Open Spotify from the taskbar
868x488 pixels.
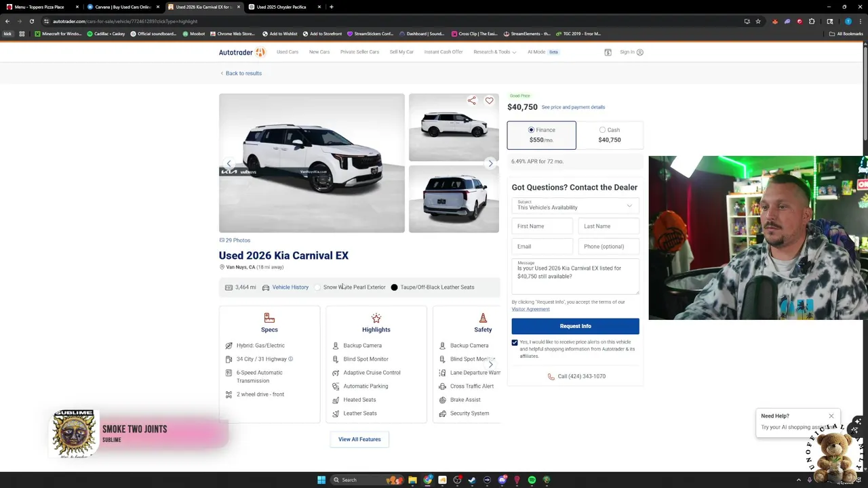click(x=532, y=480)
